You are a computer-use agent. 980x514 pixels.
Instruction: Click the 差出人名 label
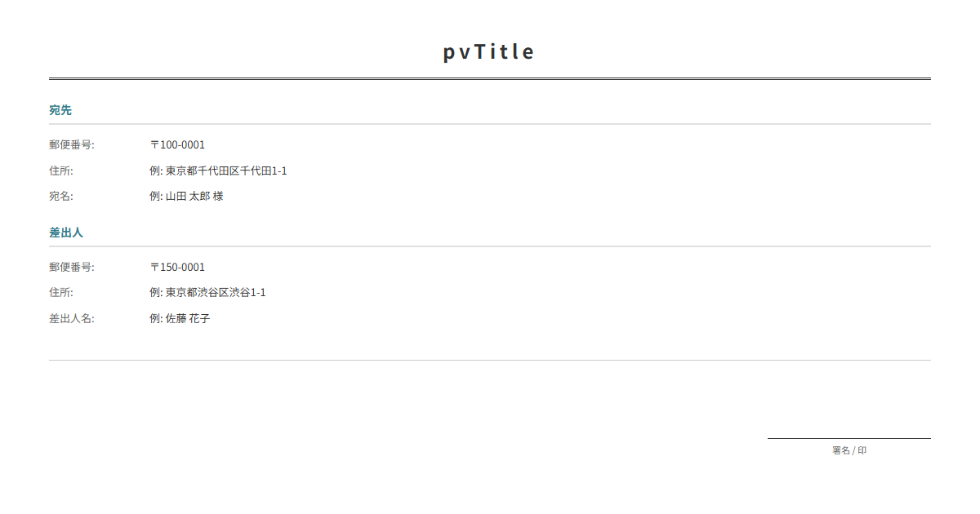[x=72, y=319]
